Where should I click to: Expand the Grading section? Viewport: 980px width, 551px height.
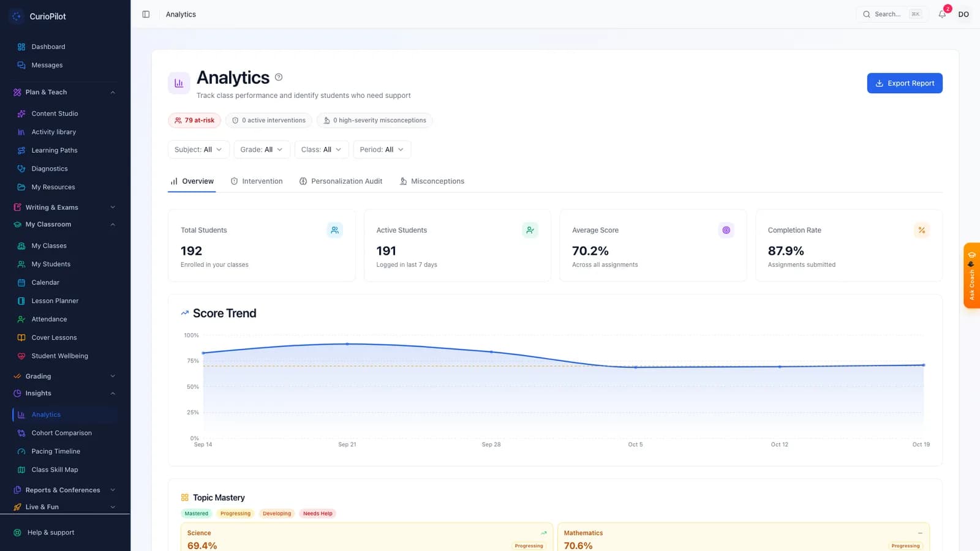point(65,376)
